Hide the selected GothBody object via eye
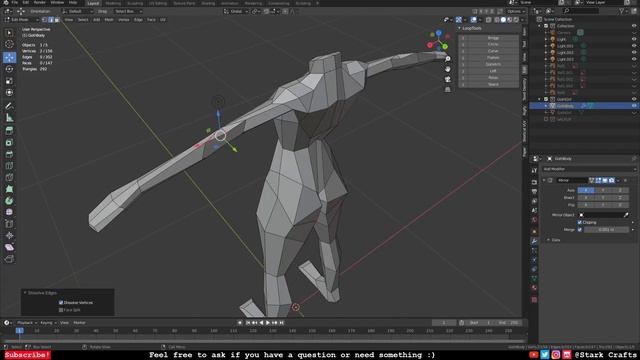Viewport: 640px width, 360px height. [x=634, y=106]
